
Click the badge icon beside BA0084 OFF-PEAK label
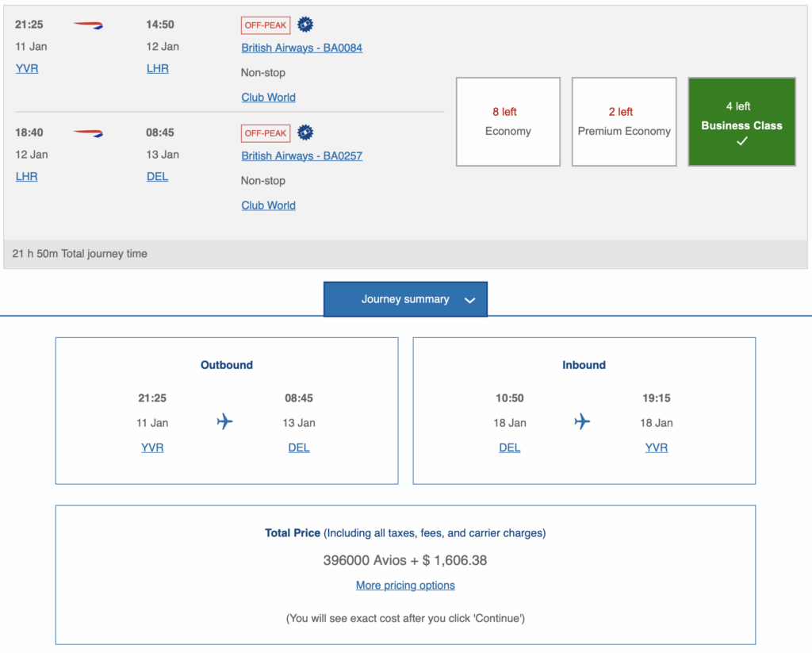305,25
